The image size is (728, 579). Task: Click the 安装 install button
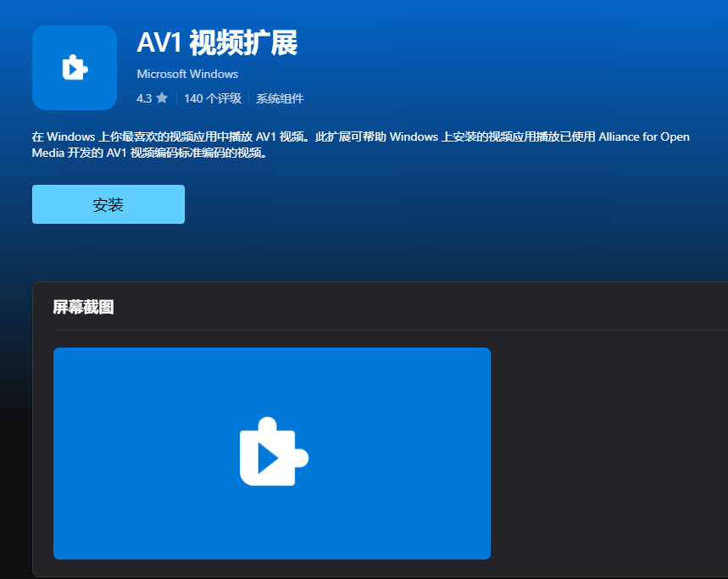click(108, 204)
